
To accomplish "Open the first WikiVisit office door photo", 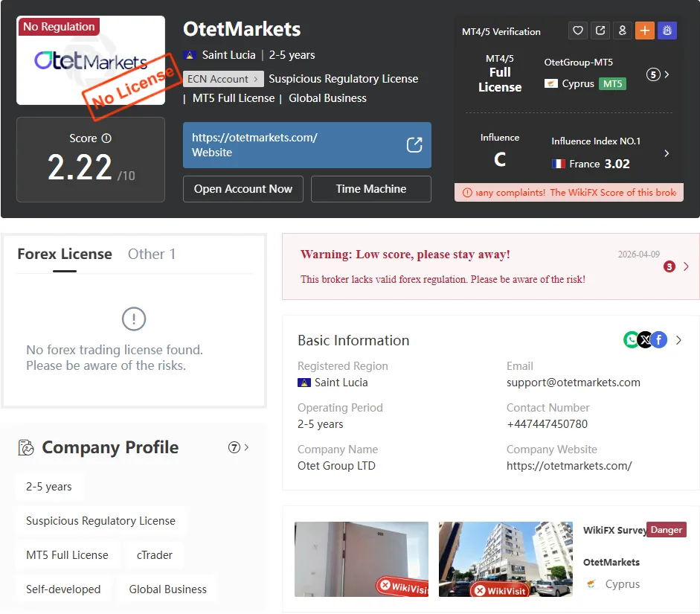I will 362,559.
